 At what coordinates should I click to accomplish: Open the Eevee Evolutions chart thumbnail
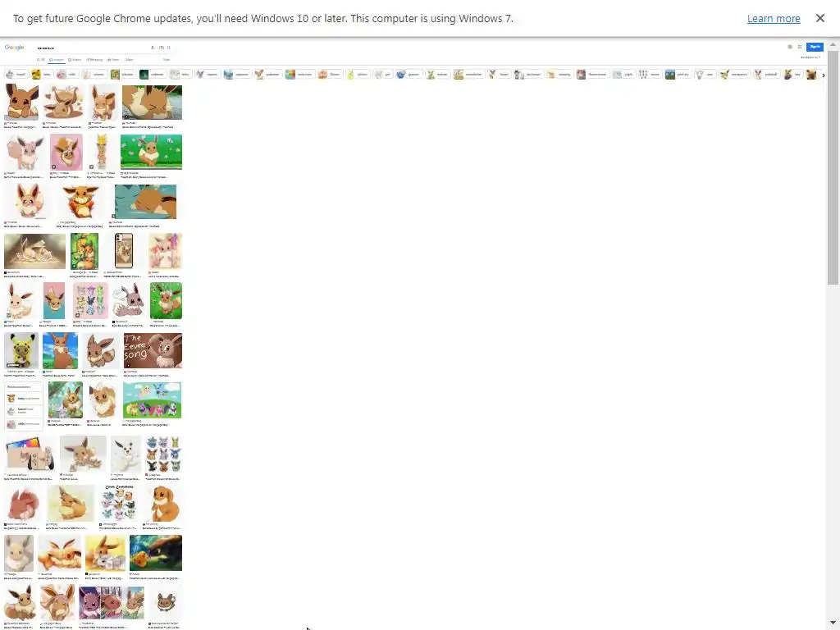119,503
